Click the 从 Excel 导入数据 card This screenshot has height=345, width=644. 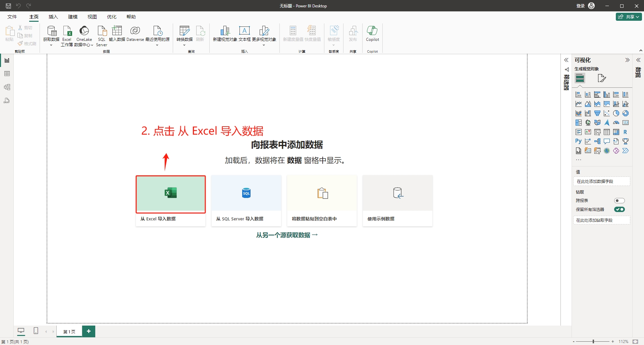tap(171, 201)
